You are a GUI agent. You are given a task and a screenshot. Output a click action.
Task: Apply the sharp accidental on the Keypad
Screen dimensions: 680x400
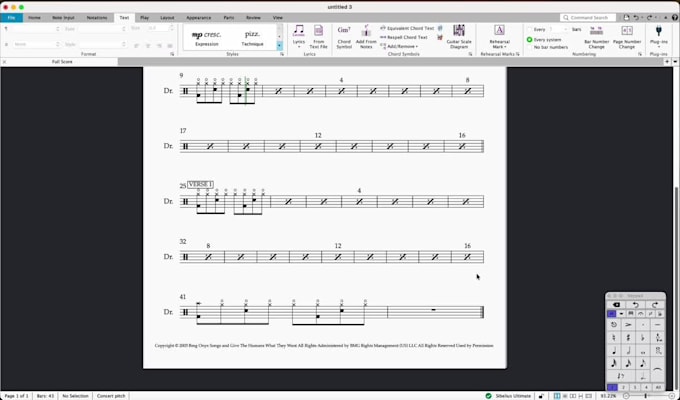point(628,338)
